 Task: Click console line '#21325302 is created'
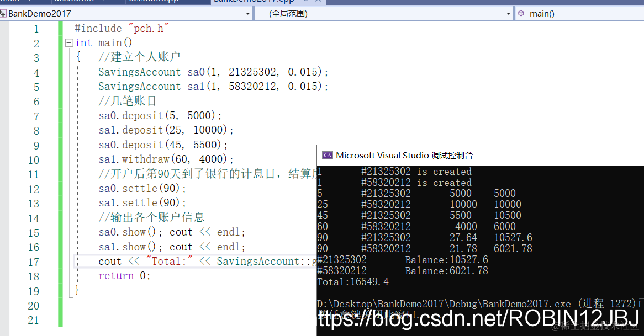[x=416, y=172]
